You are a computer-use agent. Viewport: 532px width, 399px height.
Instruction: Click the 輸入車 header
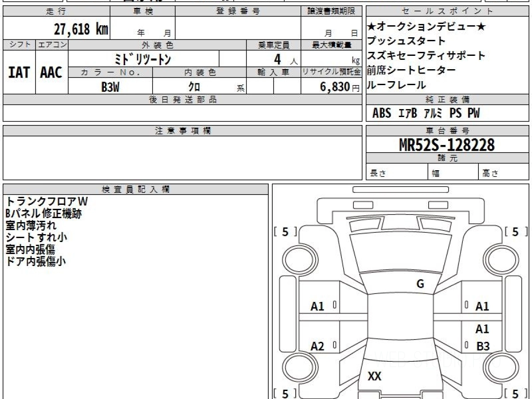coord(274,72)
